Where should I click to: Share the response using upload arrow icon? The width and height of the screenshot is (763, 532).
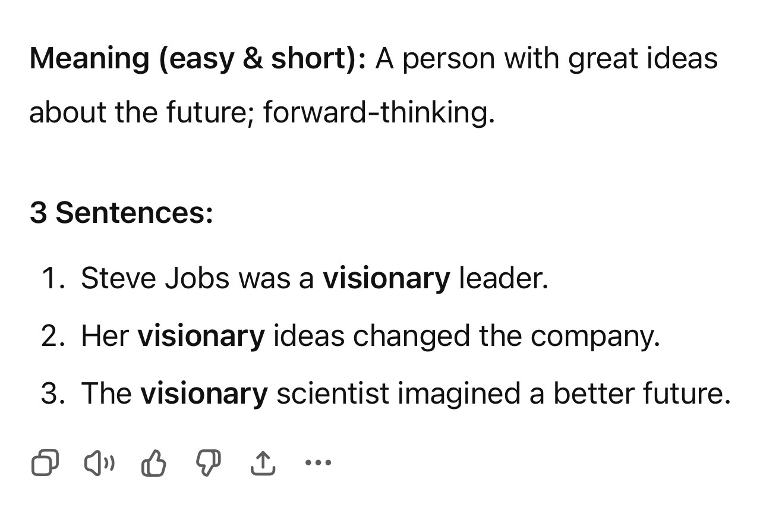pos(263,463)
